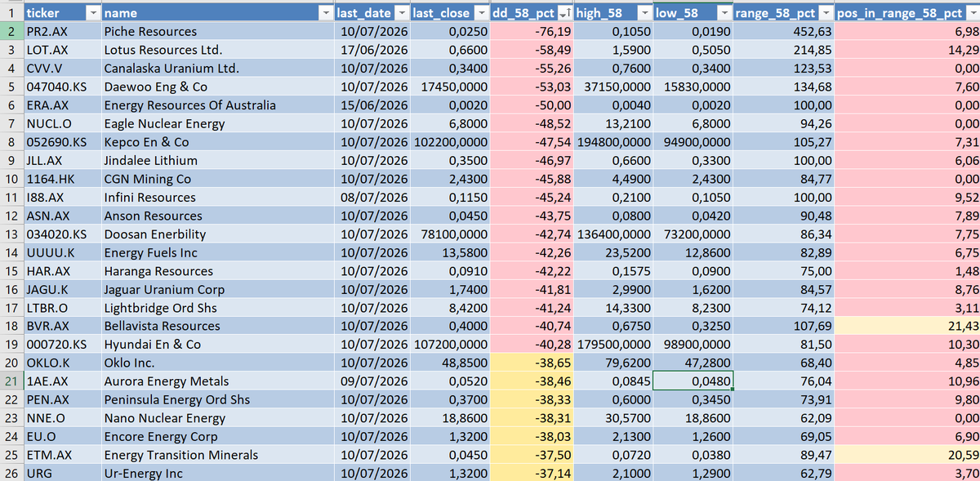Viewport: 980px width, 481px height.
Task: Select the name cell Nano Nuclear Energy
Action: point(218,418)
